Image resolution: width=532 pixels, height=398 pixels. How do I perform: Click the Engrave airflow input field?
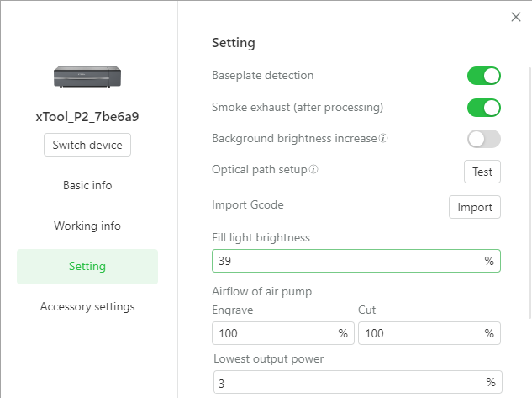coord(273,333)
